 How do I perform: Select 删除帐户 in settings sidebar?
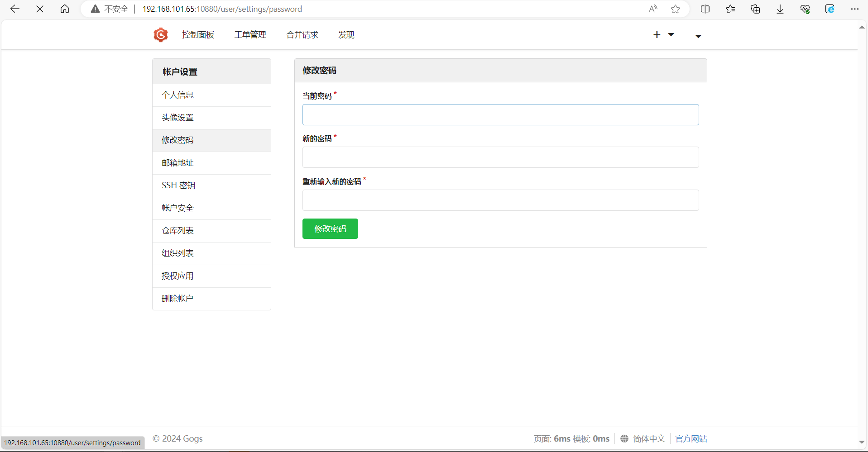[x=211, y=299]
